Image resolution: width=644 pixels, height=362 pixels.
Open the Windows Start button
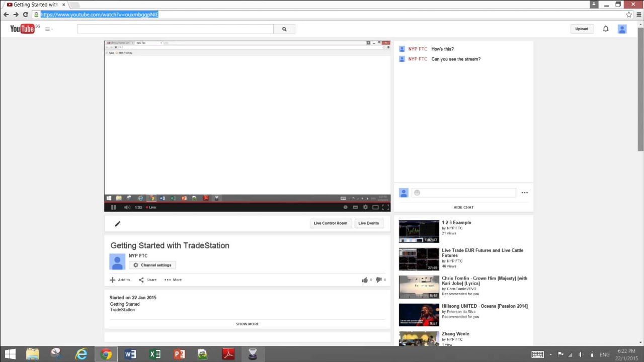coord(10,354)
